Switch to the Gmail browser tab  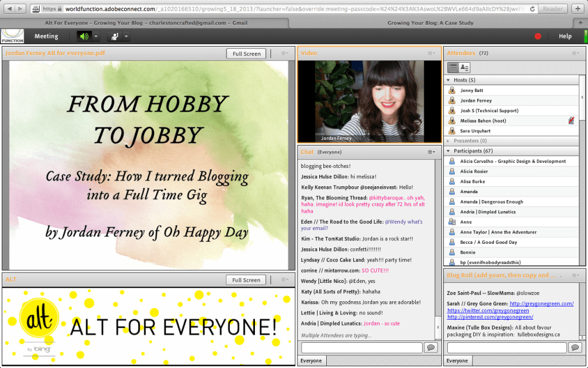(146, 23)
